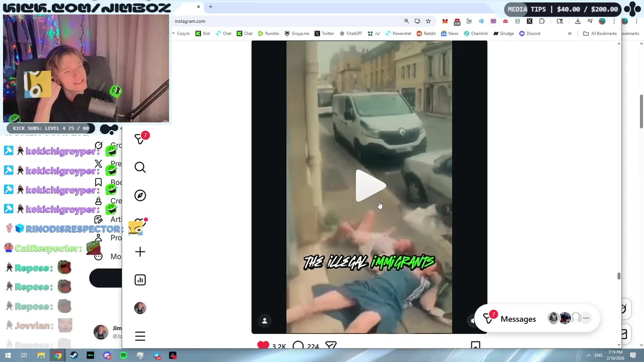Open the X extension icon in toolbar

[x=529, y=21]
